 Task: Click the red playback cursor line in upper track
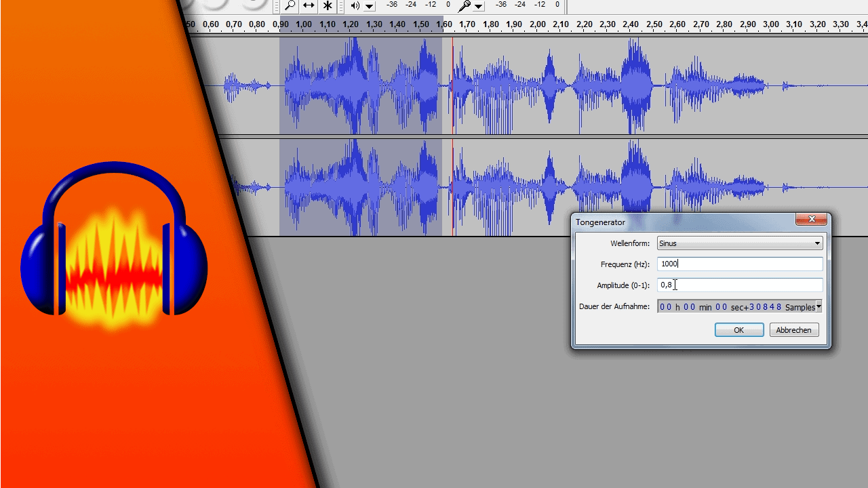(x=453, y=86)
